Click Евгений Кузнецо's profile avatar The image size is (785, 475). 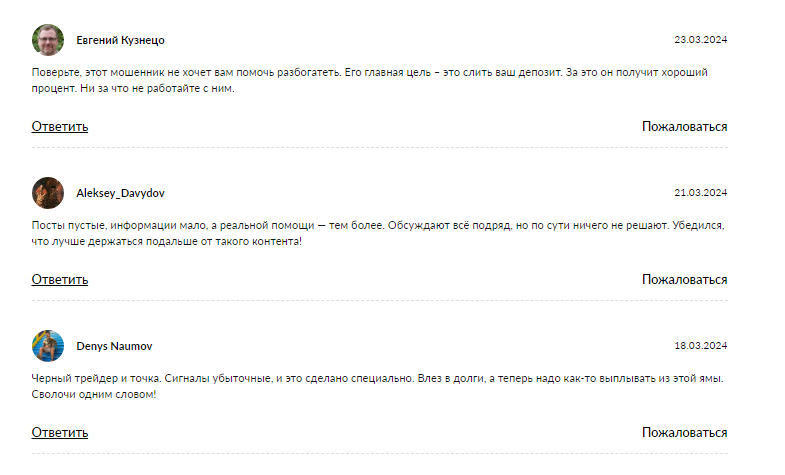tap(48, 40)
